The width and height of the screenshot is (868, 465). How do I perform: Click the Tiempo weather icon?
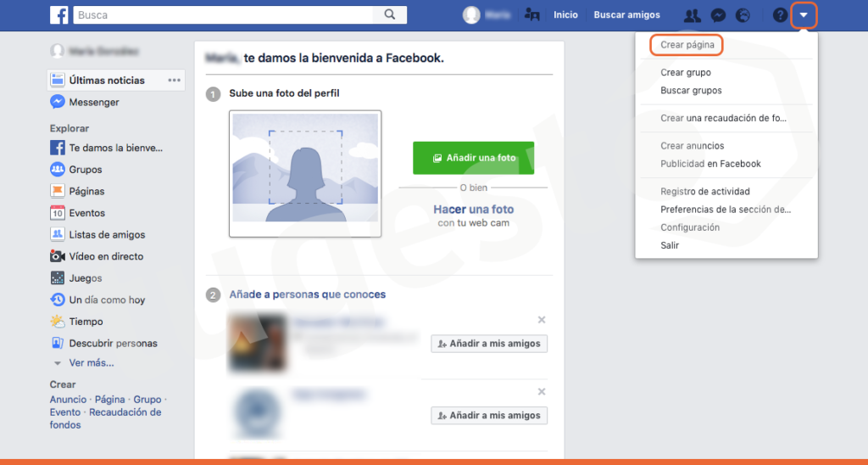(57, 322)
